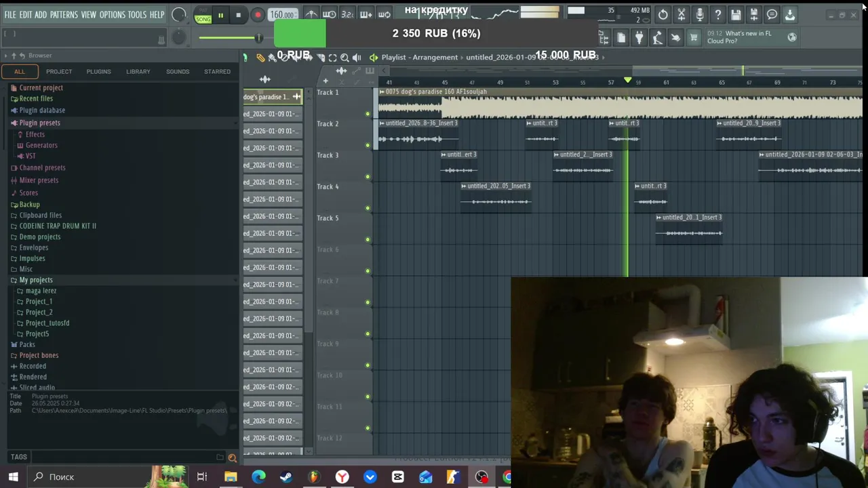
Task: Select dog's paradise item in channel picker
Action: [x=273, y=97]
